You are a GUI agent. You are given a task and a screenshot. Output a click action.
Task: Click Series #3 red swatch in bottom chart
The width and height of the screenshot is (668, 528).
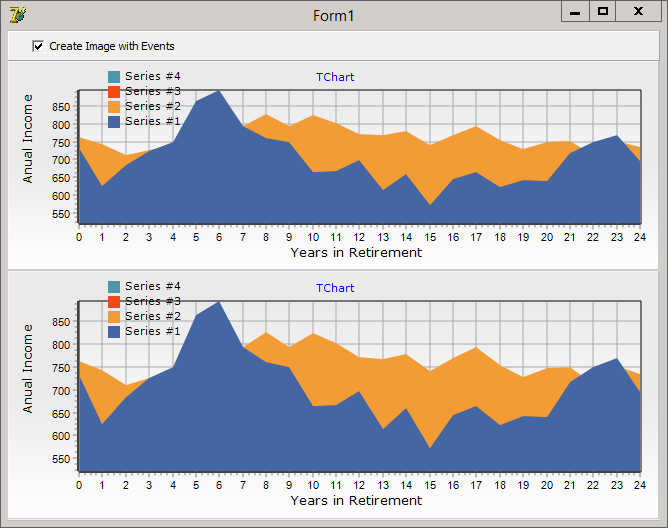click(114, 301)
